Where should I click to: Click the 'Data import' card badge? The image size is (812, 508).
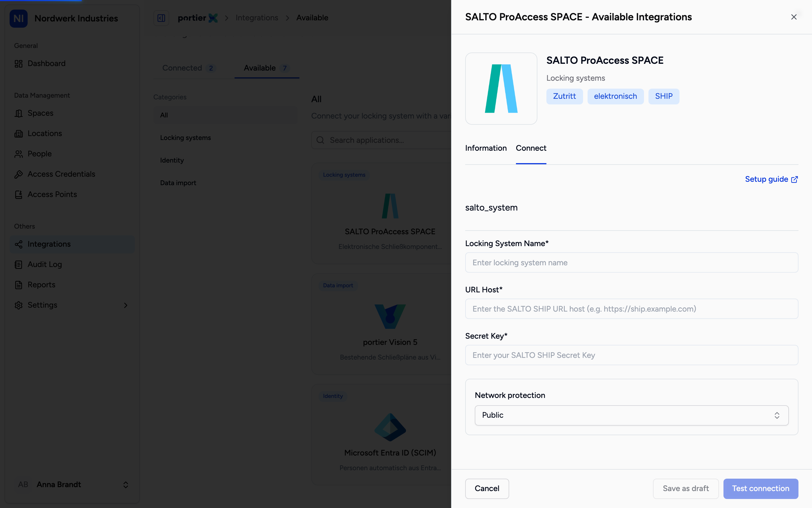(x=338, y=286)
